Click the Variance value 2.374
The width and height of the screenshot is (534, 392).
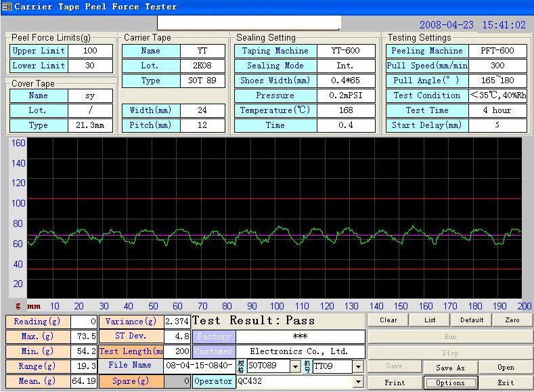click(x=177, y=322)
